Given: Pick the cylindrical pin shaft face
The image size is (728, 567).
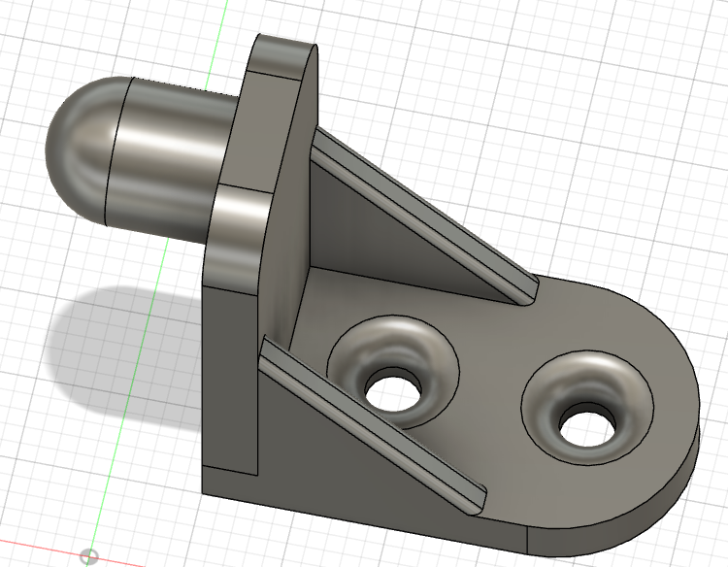Looking at the screenshot, I should [x=172, y=158].
